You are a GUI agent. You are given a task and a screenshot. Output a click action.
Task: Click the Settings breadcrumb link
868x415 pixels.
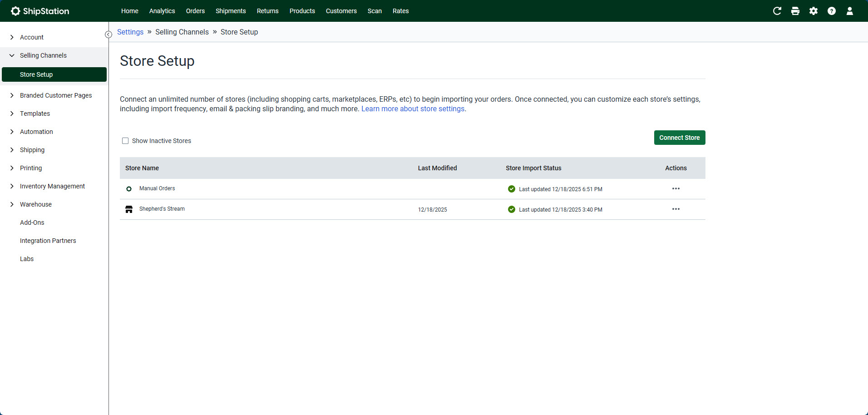(x=130, y=32)
